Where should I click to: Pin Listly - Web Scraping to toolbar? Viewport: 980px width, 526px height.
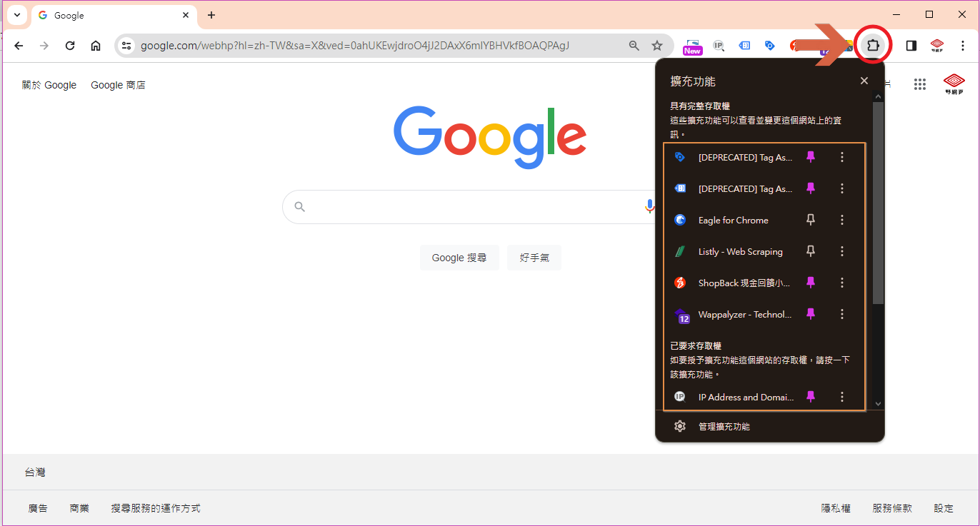[811, 252]
